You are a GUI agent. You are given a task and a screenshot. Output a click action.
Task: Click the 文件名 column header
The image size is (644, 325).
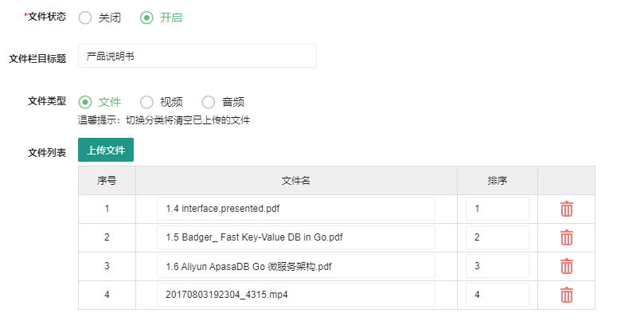pos(296,181)
